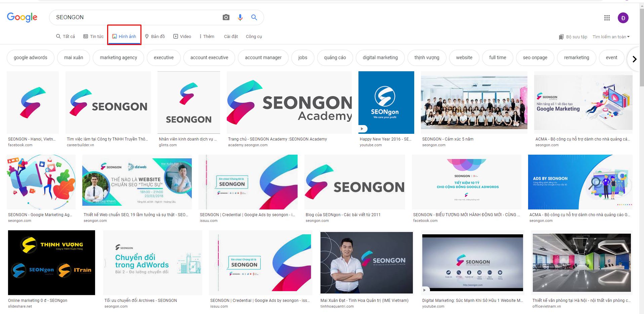Open Bộ sưu tập collections
The height and width of the screenshot is (314, 644).
tap(573, 37)
